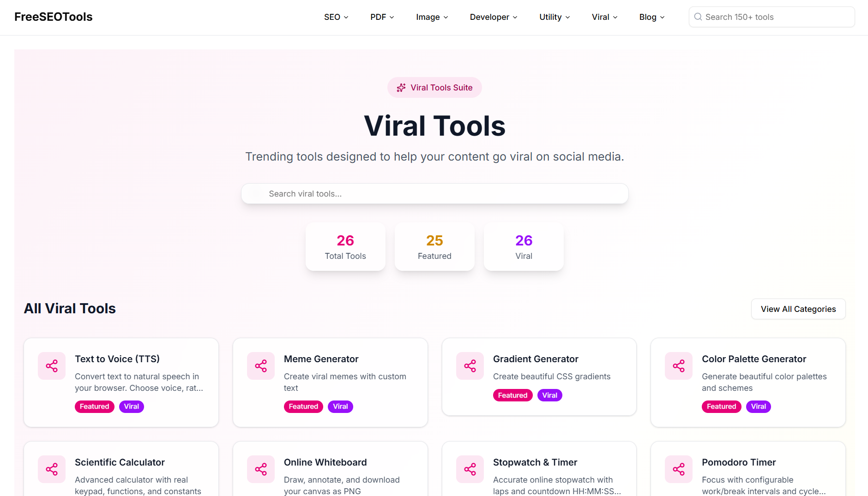Click the Pomodoro Timer tool icon
The height and width of the screenshot is (496, 868).
point(679,469)
